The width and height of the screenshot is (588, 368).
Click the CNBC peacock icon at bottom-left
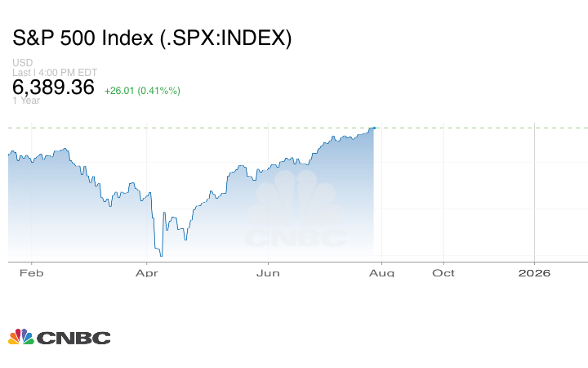coord(20,337)
